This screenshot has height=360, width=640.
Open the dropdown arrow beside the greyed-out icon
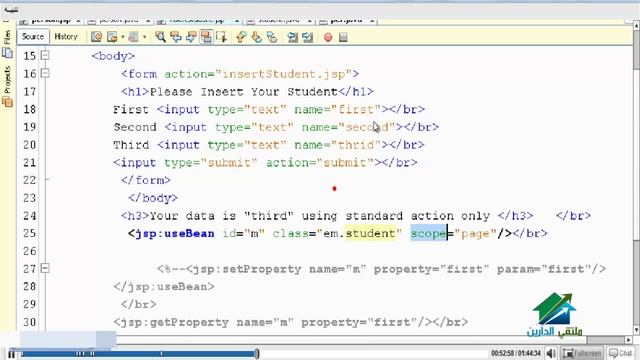click(x=144, y=37)
